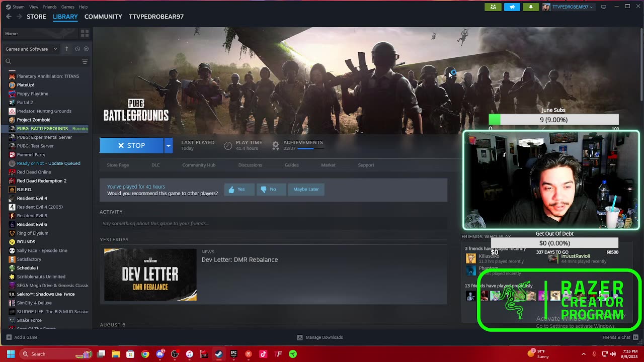Choose Maybe Later for recommendation
The image size is (644, 362).
pyautogui.click(x=306, y=190)
